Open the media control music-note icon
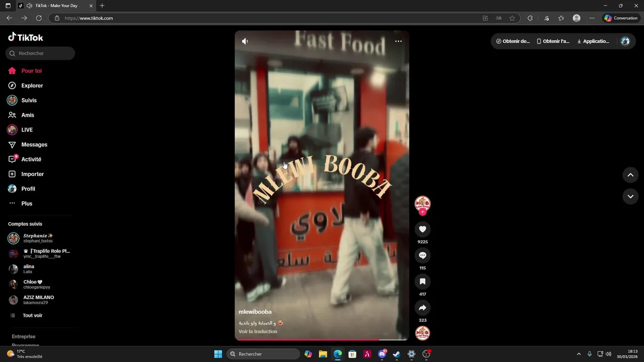Image resolution: width=644 pixels, height=362 pixels. [546, 18]
